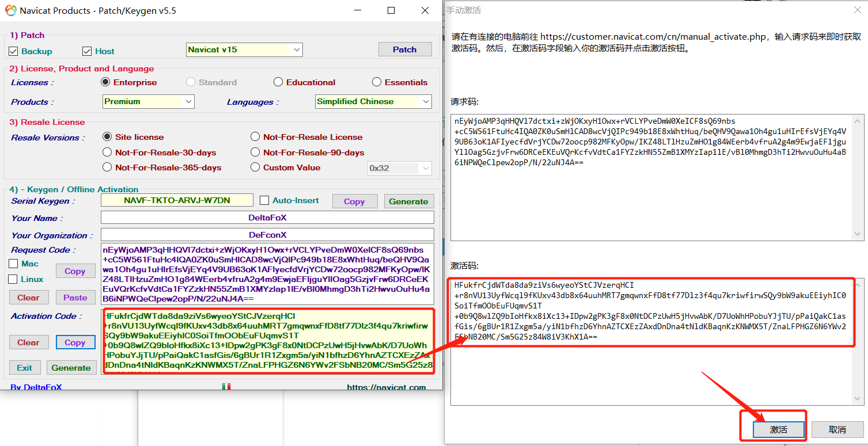Click the '激活码:' label
Image resolution: width=868 pixels, height=446 pixels.
coord(465,266)
